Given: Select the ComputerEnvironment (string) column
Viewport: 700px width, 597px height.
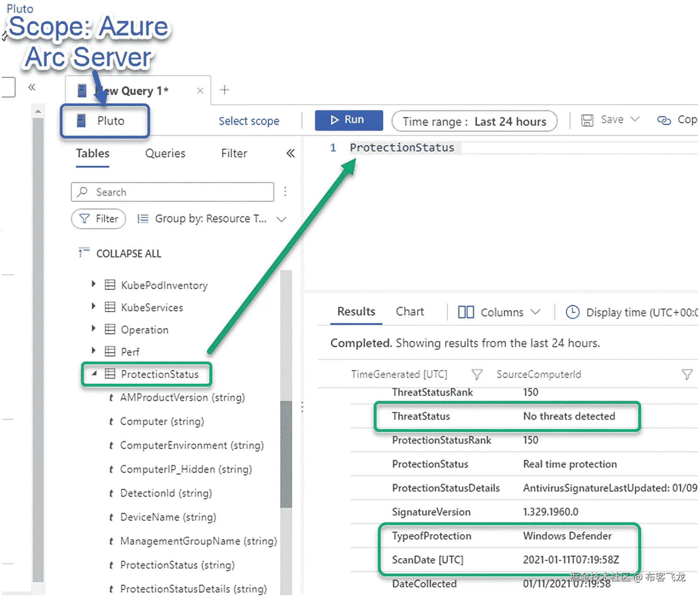Looking at the screenshot, I should point(192,445).
